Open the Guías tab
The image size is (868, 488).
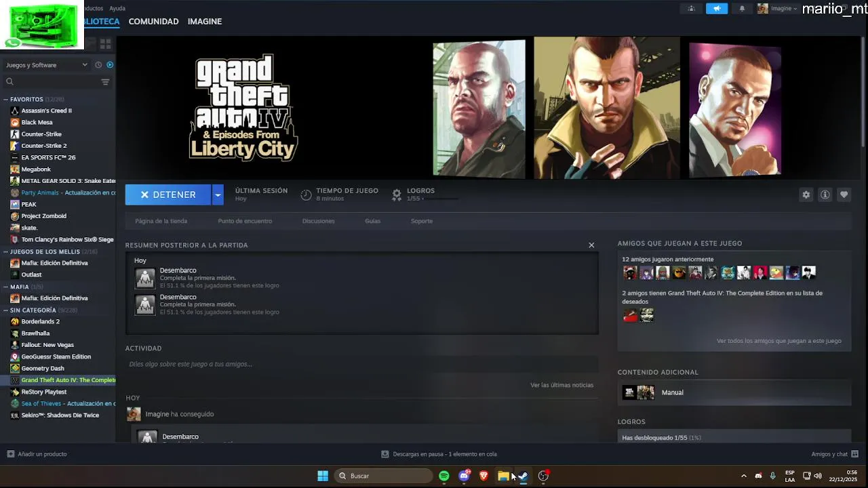pyautogui.click(x=372, y=221)
